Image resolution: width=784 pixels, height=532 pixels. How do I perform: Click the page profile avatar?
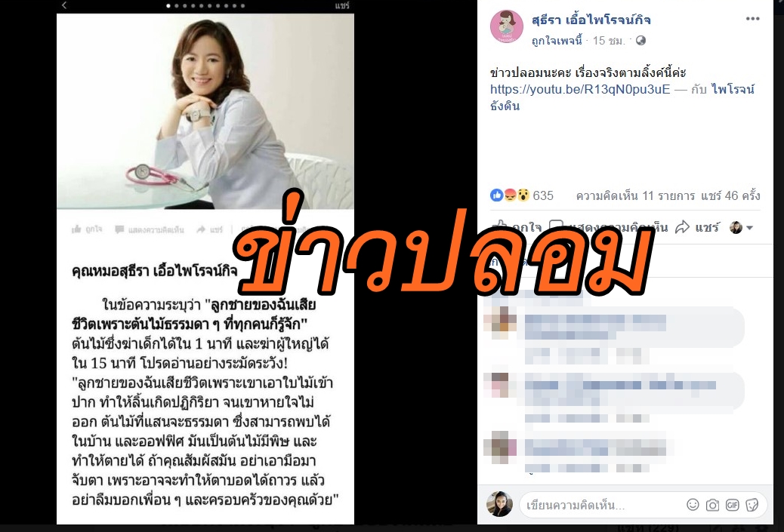(507, 26)
